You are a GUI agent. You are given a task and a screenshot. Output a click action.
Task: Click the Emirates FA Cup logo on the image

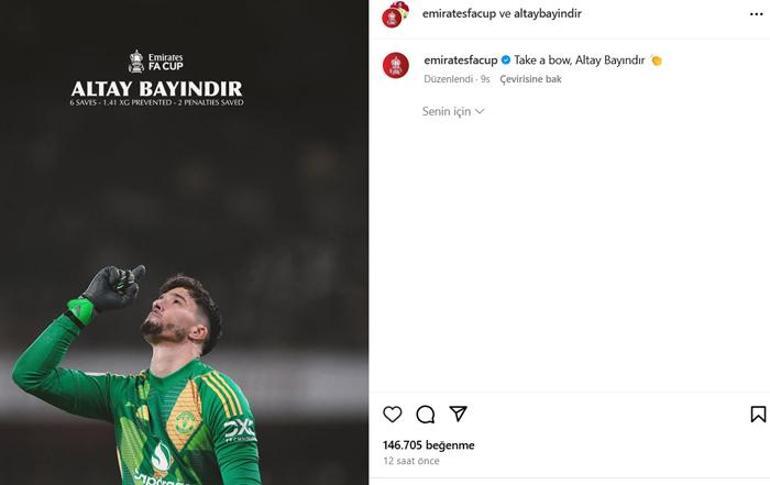pyautogui.click(x=156, y=62)
